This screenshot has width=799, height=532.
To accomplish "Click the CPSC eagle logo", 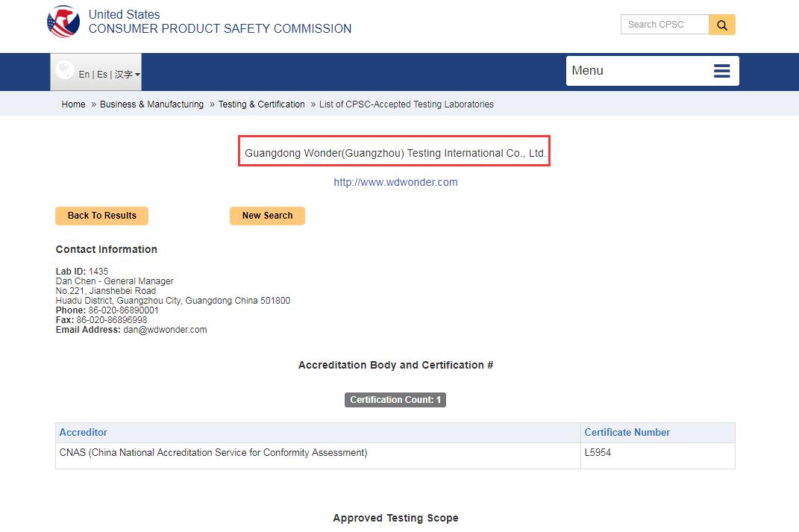I will pos(63,22).
